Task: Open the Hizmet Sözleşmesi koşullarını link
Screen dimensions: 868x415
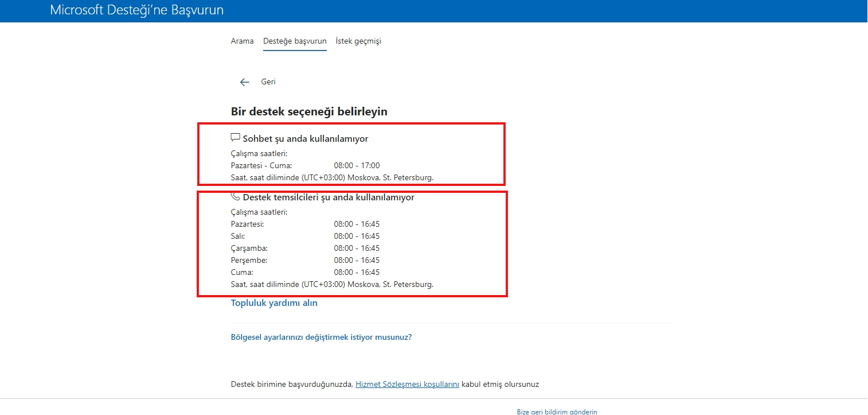Action: coord(407,385)
